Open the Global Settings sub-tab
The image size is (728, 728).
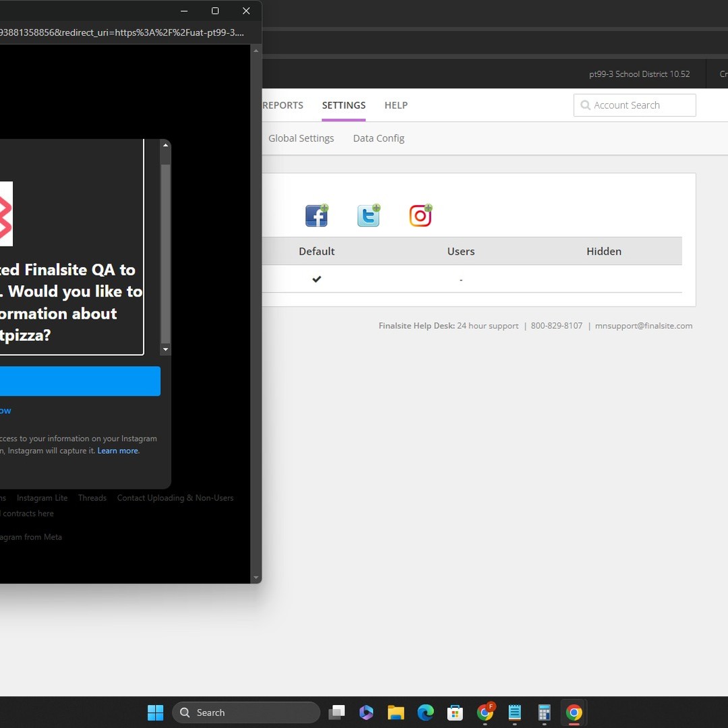tap(301, 138)
